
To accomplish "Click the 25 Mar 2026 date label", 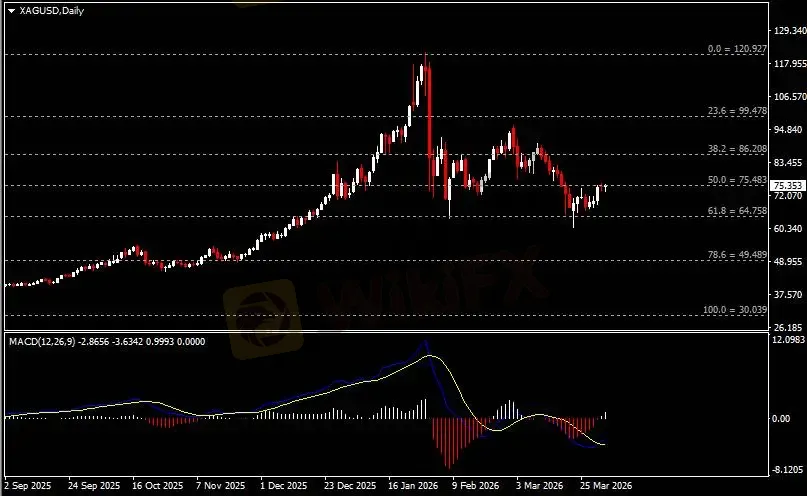I will 606,486.
